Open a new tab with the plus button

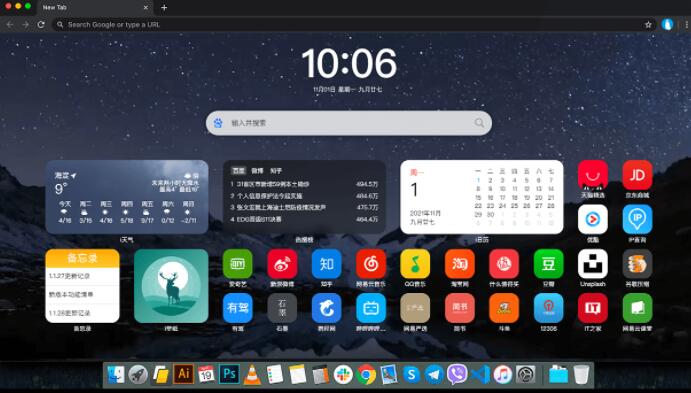[164, 7]
